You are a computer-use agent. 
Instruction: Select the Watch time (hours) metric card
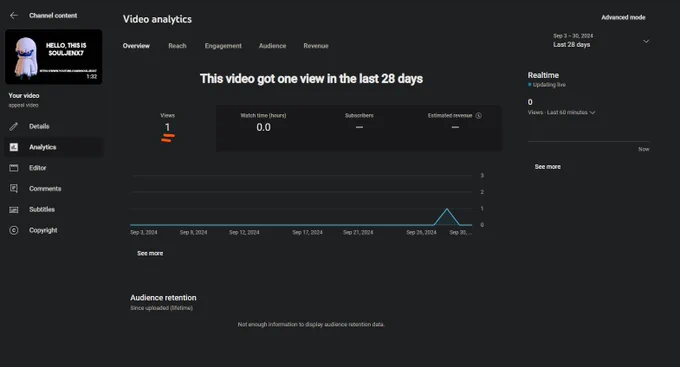pos(263,128)
